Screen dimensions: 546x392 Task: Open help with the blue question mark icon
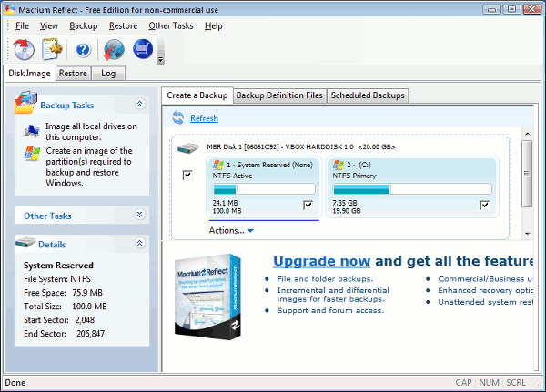pyautogui.click(x=83, y=49)
